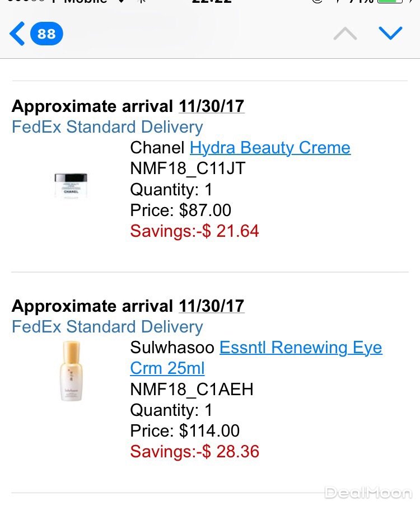Open the Essntl Renewing Eye Crm link
This screenshot has height=506, width=420.
301,348
